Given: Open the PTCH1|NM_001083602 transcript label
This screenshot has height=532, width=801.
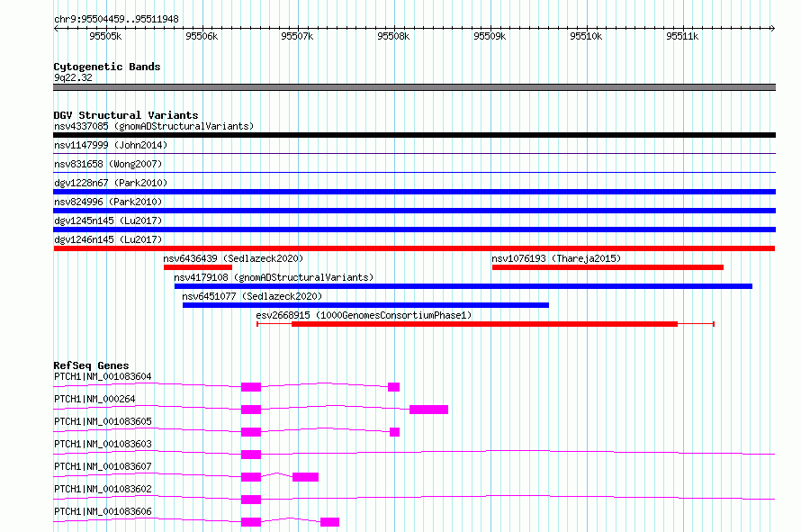Looking at the screenshot, I should (x=103, y=489).
